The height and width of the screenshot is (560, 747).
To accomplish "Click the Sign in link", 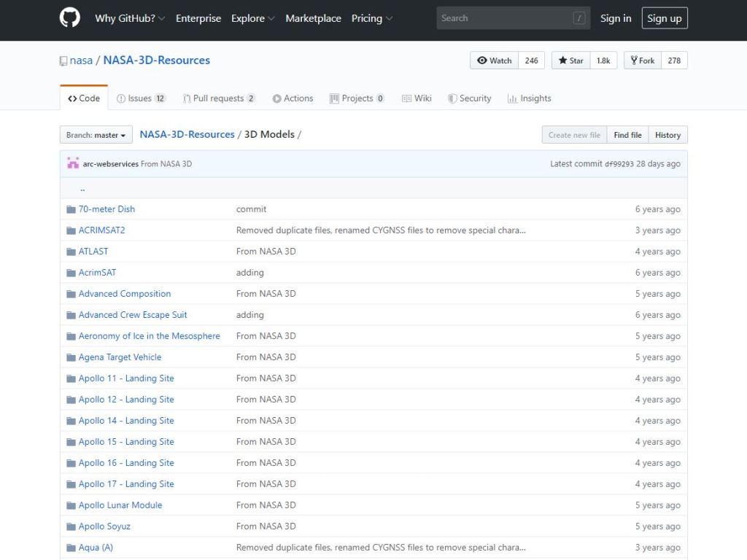I will click(616, 18).
